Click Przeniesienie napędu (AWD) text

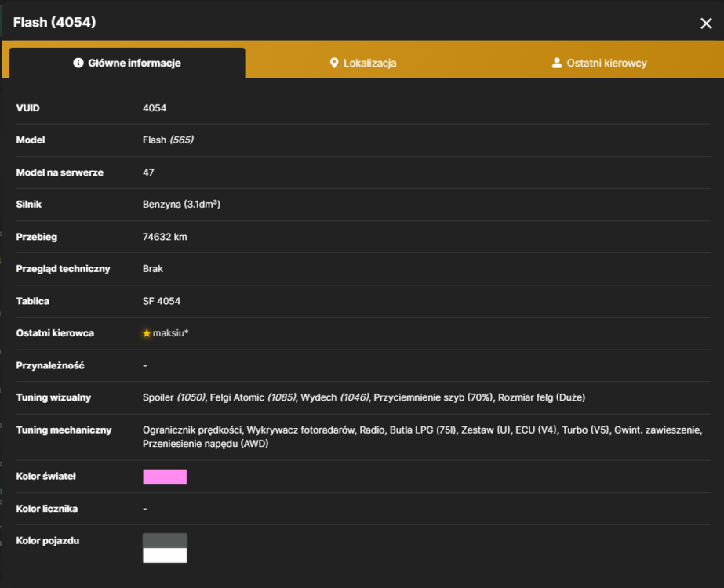click(206, 444)
